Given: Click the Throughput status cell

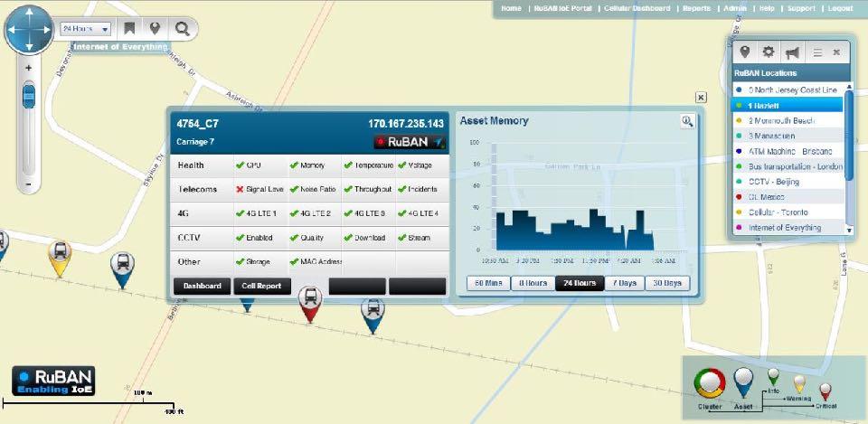Looking at the screenshot, I should (368, 189).
